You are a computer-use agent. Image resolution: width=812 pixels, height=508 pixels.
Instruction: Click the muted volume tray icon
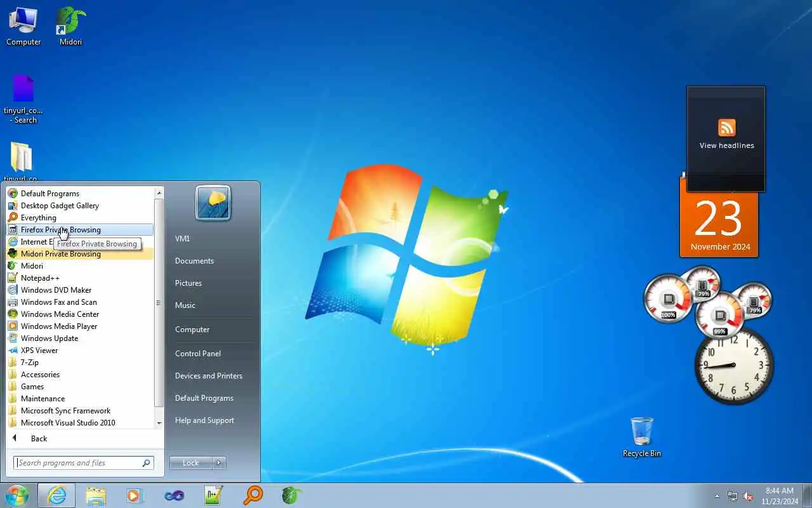tap(749, 496)
